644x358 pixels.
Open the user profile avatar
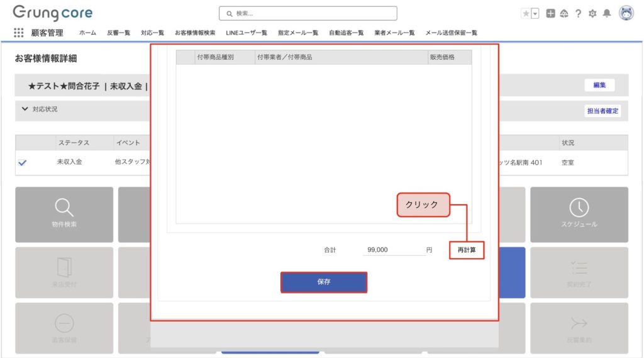click(626, 13)
